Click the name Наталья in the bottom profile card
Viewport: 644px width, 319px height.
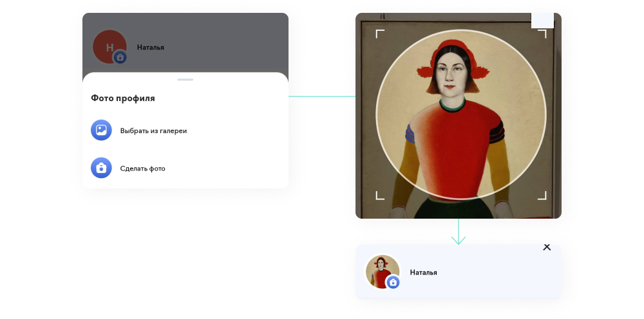pyautogui.click(x=424, y=272)
